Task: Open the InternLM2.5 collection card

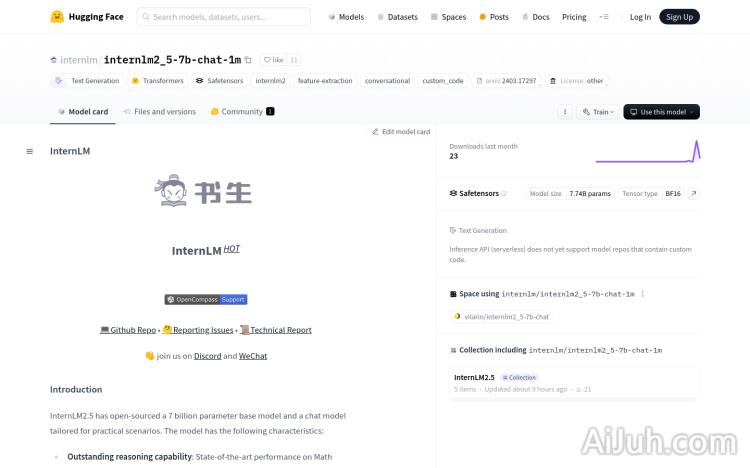Action: [x=574, y=383]
